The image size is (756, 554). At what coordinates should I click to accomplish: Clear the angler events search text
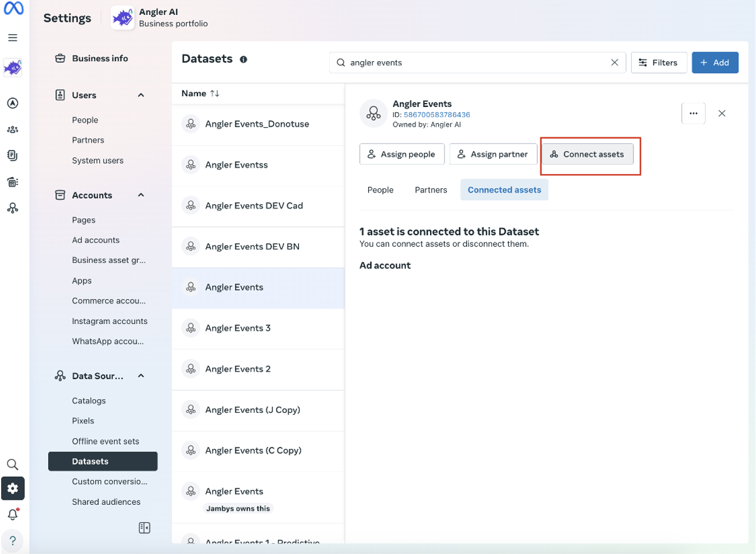coord(615,62)
